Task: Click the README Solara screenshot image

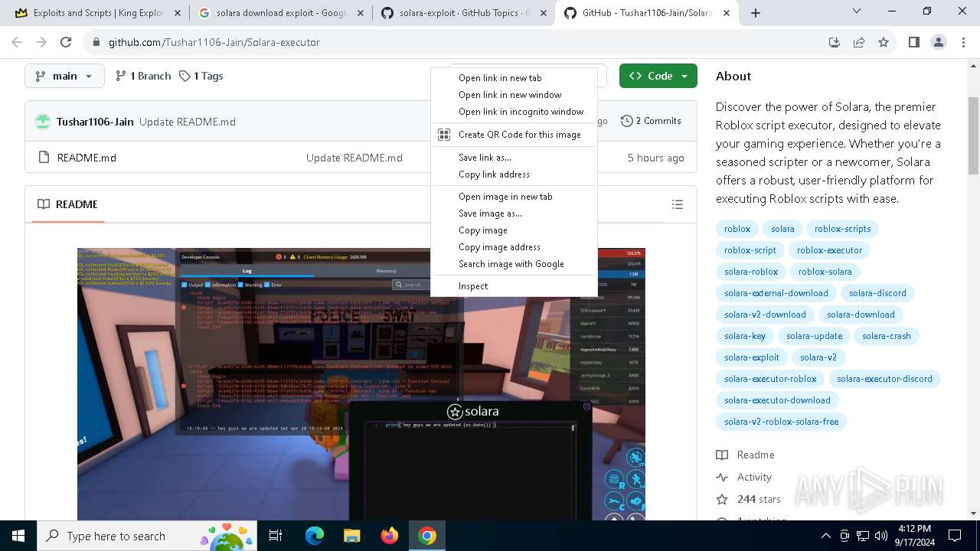Action: coord(361,384)
